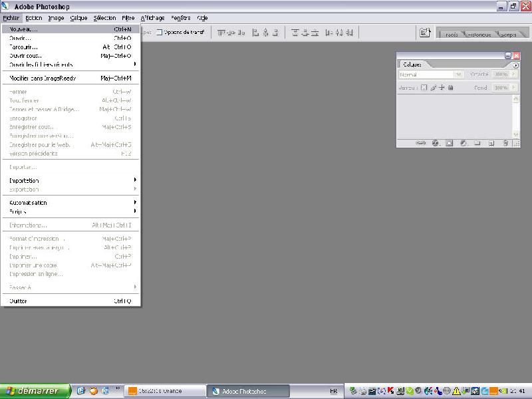The height and width of the screenshot is (399, 532).
Task: Click the align bottom edges icon
Action: (x=241, y=33)
